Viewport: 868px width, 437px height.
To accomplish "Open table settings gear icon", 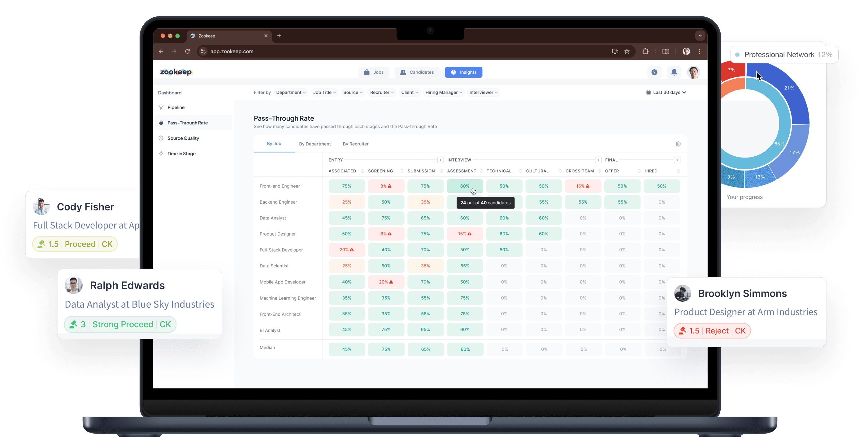I will pyautogui.click(x=678, y=144).
